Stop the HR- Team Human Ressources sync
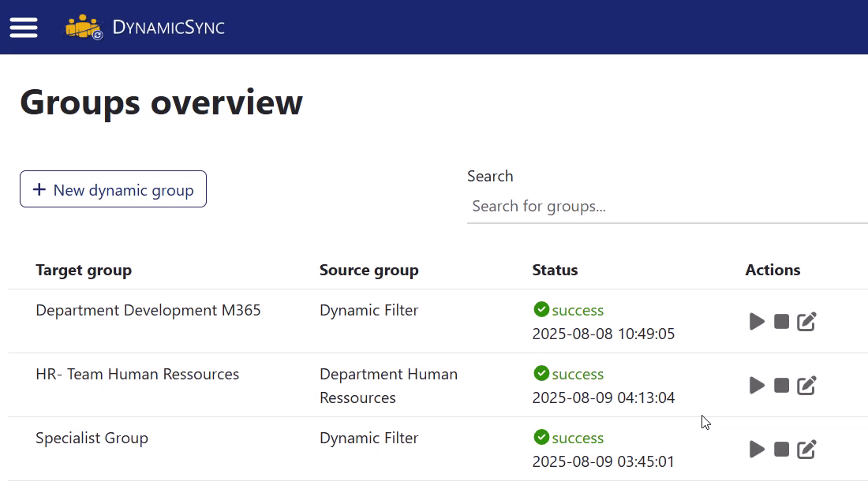The width and height of the screenshot is (868, 489). click(x=781, y=385)
